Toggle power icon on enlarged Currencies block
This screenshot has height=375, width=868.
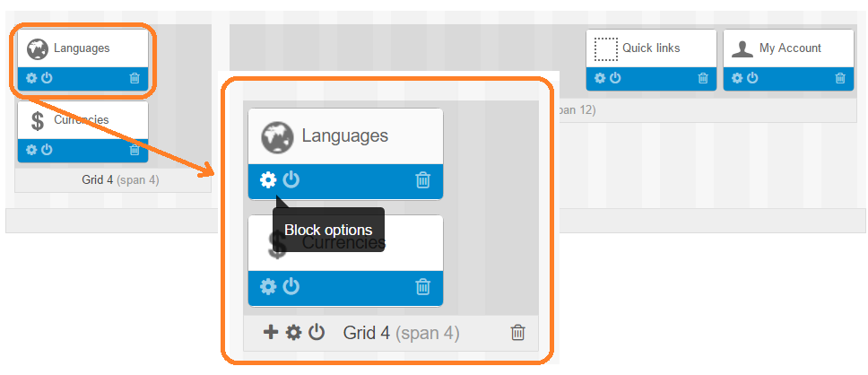coord(291,287)
